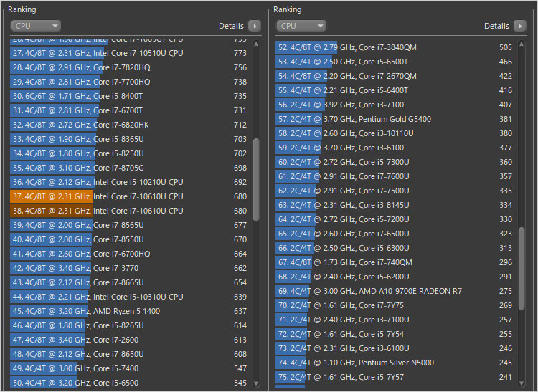The width and height of the screenshot is (538, 392).
Task: Click Details label in right panel
Action: pos(496,26)
